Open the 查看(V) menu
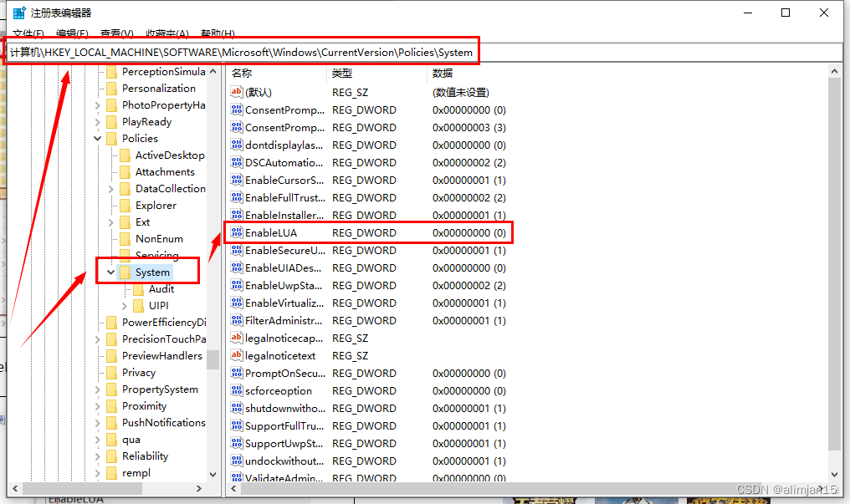This screenshot has height=504, width=850. (117, 33)
